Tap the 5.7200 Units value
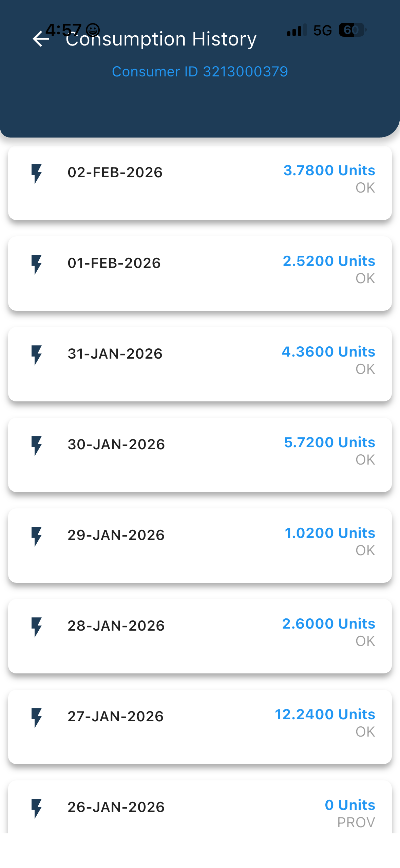This screenshot has height=868, width=400. point(329,442)
